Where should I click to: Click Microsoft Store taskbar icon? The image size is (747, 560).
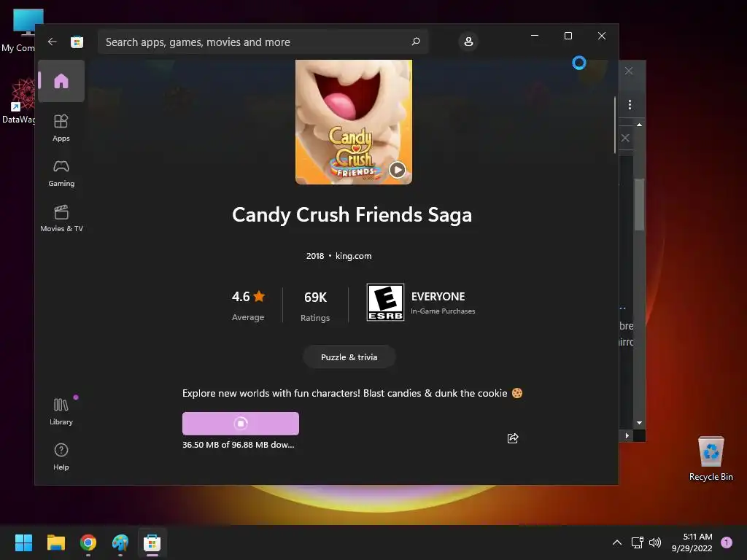click(152, 542)
